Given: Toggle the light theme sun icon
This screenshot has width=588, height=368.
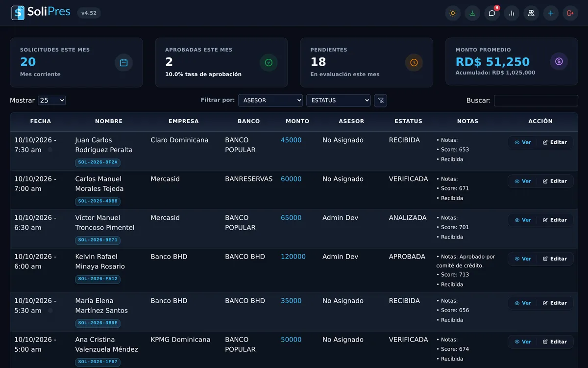Looking at the screenshot, I should (453, 13).
